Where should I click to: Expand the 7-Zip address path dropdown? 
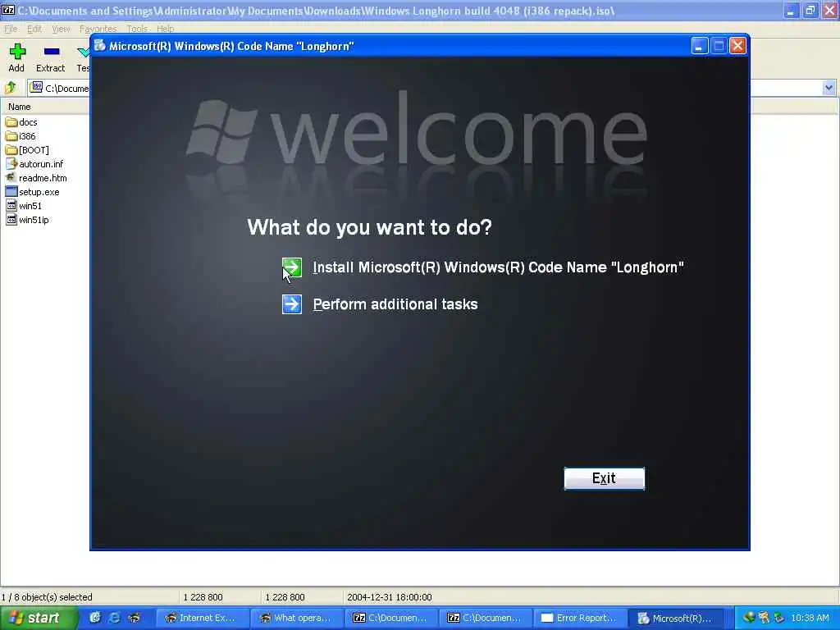[x=829, y=87]
